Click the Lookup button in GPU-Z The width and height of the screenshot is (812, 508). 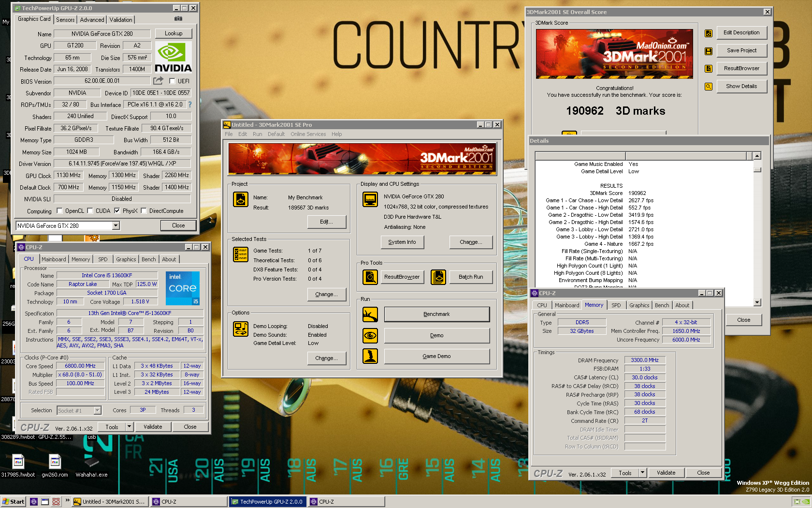point(174,34)
